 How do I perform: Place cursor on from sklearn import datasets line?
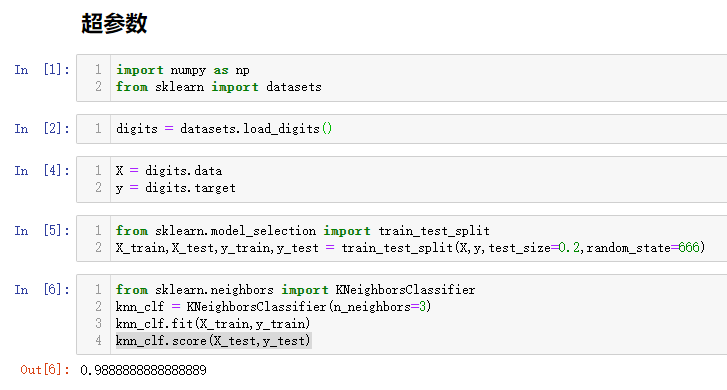point(218,87)
